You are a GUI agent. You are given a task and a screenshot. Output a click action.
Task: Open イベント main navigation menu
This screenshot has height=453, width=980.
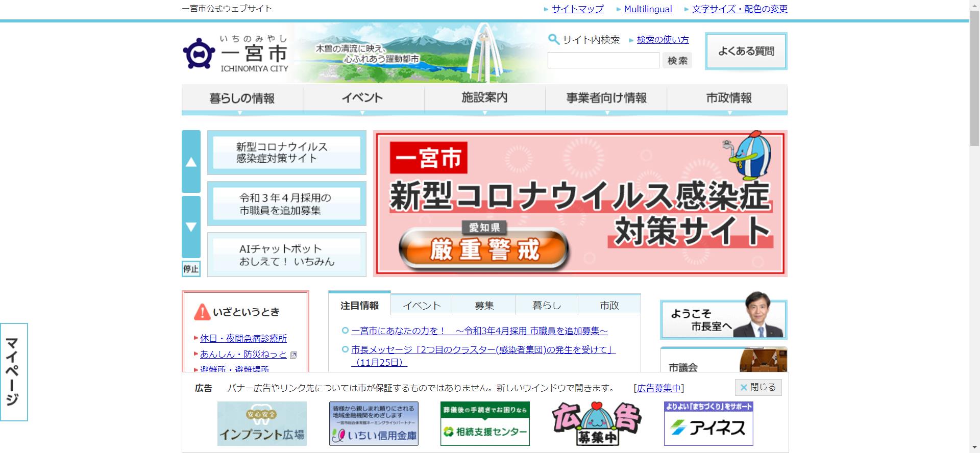pyautogui.click(x=363, y=98)
